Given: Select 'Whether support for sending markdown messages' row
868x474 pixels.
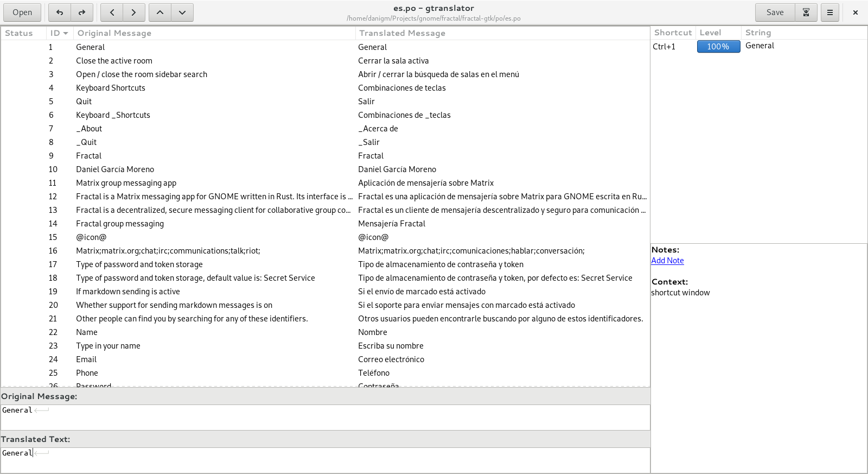Looking at the screenshot, I should [325, 305].
